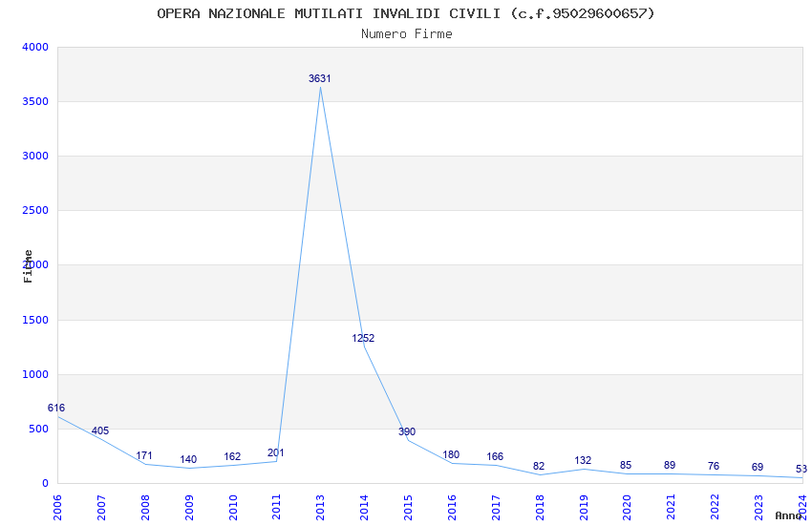Viewport: 812px width, 525px height.
Task: Select the data label 85
Action: pyautogui.click(x=626, y=466)
